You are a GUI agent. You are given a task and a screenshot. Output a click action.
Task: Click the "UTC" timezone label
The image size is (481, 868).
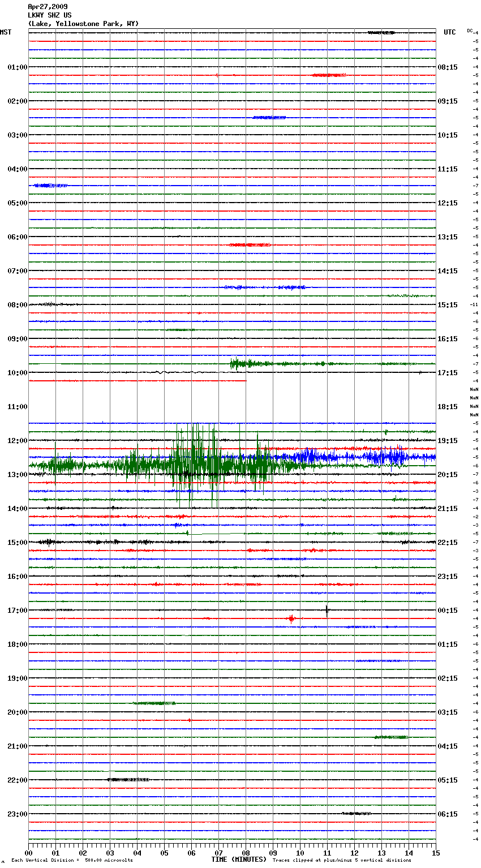coord(450,32)
